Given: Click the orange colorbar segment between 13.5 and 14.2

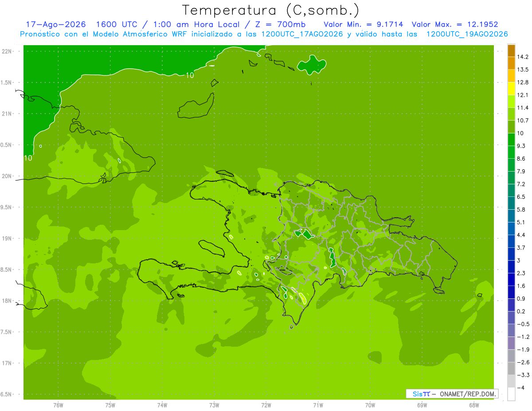Looking at the screenshot, I should [511, 63].
